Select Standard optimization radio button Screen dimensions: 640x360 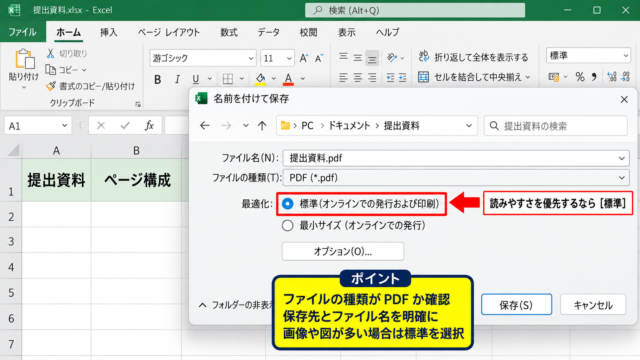pyautogui.click(x=287, y=204)
